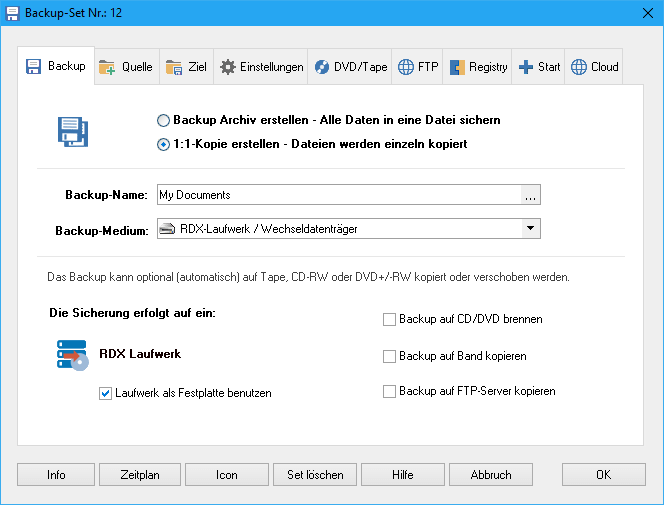Click the title bar backup-set icon
Image resolution: width=664 pixels, height=505 pixels.
pyautogui.click(x=12, y=13)
